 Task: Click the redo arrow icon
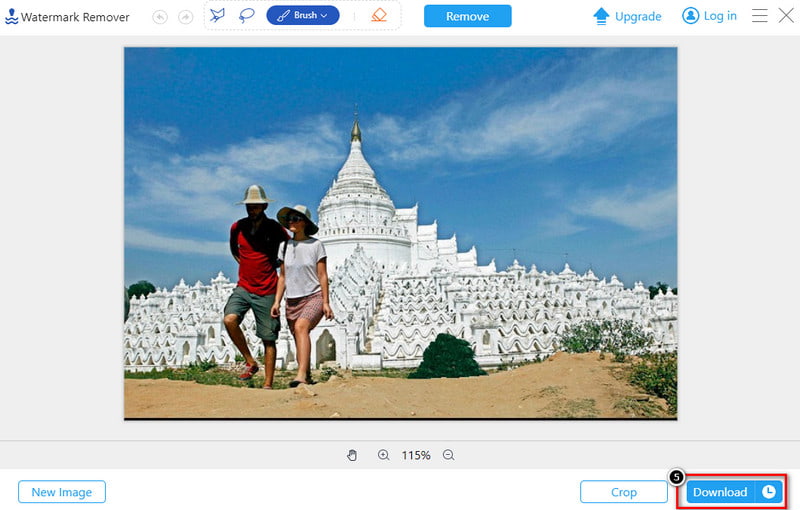pyautogui.click(x=185, y=16)
